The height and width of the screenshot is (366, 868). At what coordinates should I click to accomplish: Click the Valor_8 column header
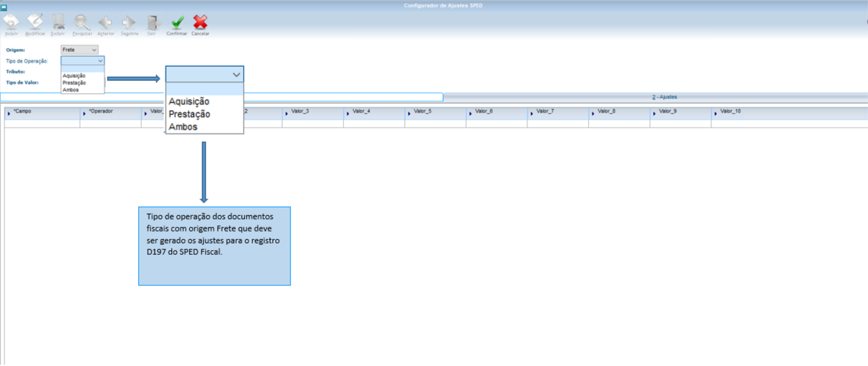click(619, 113)
